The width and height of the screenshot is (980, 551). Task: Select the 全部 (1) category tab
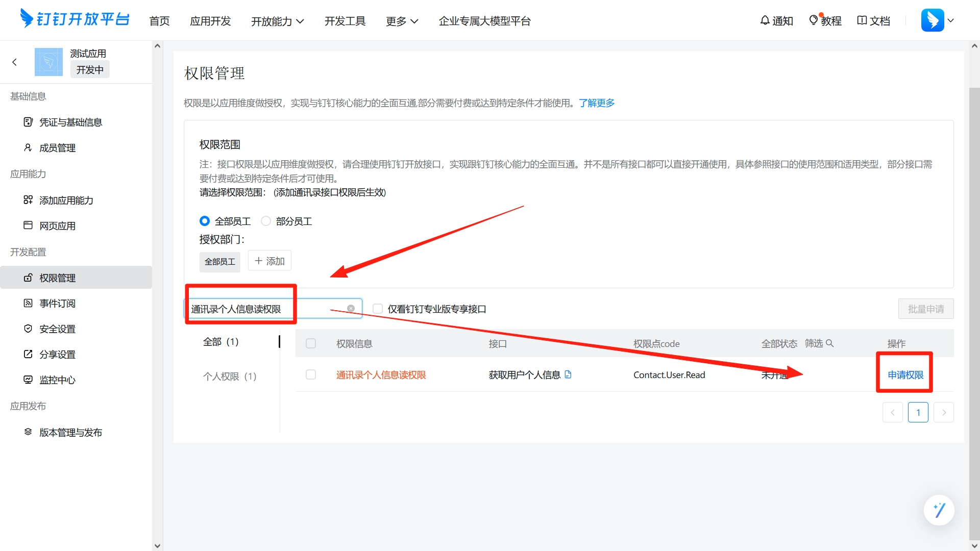click(221, 342)
